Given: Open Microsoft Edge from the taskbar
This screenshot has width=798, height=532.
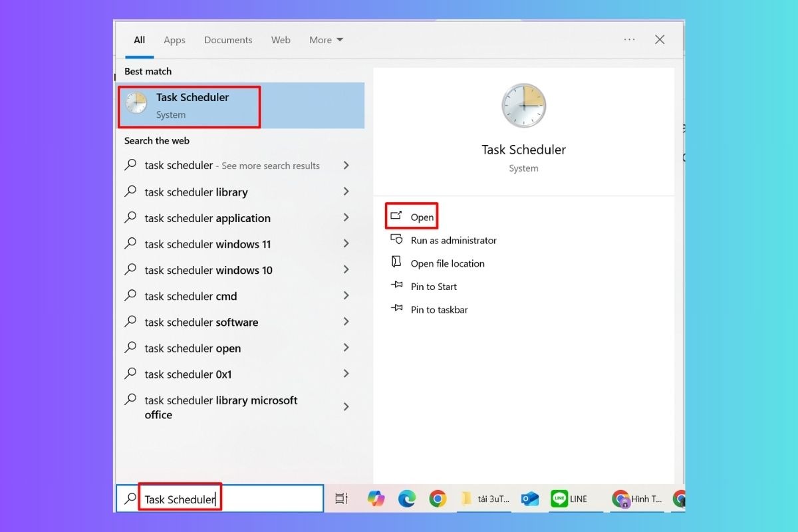Looking at the screenshot, I should point(407,498).
